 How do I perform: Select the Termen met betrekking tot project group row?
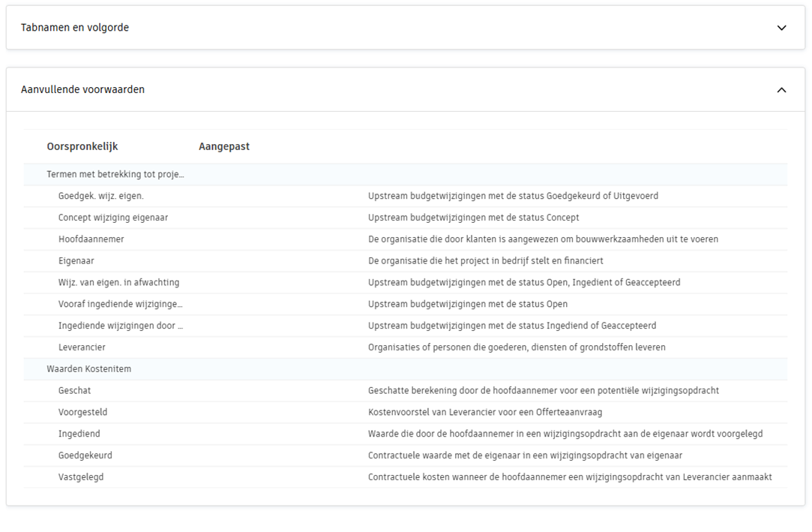[x=115, y=174]
